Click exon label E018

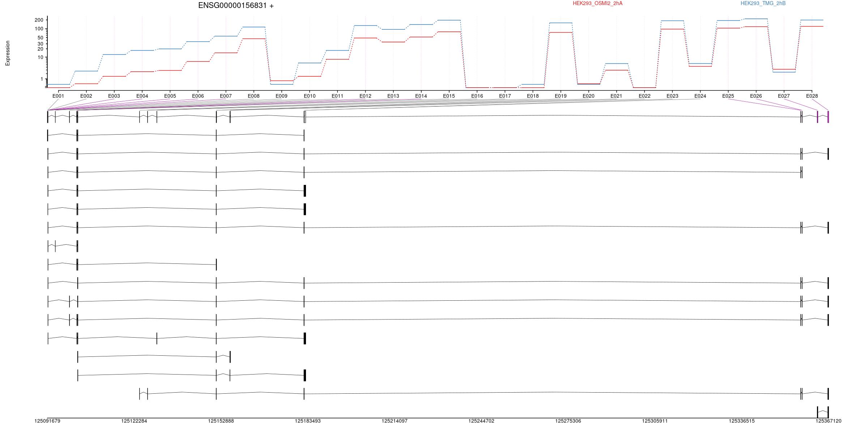(x=533, y=96)
